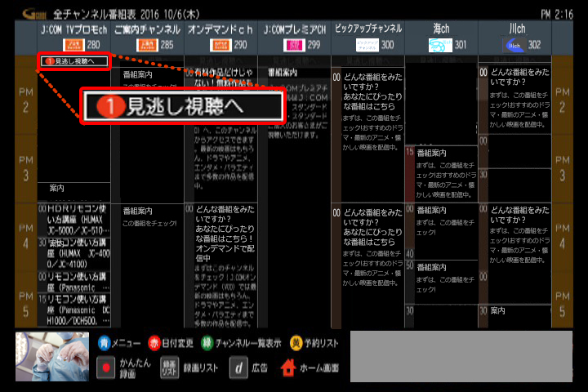The image size is (588, 392).
Task: Select the ピックアップチャンネル column header
Action: coord(367,38)
